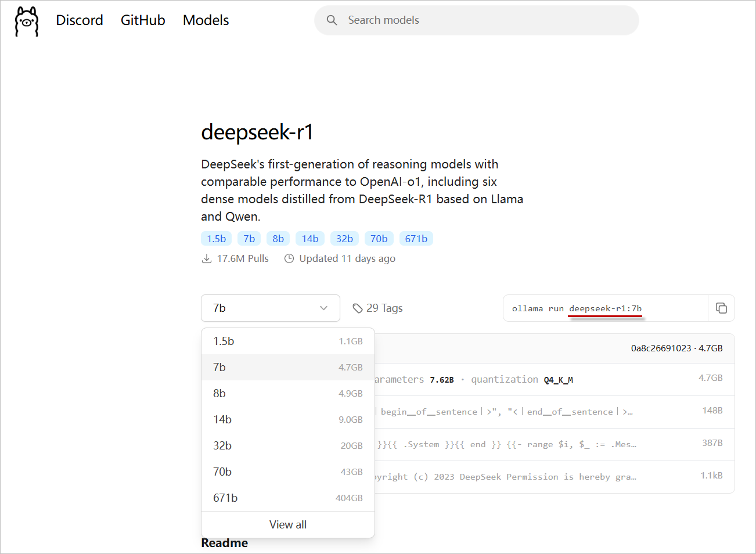Screen dimensions: 756x554
Task: Open the Discord menu item
Action: click(x=80, y=20)
